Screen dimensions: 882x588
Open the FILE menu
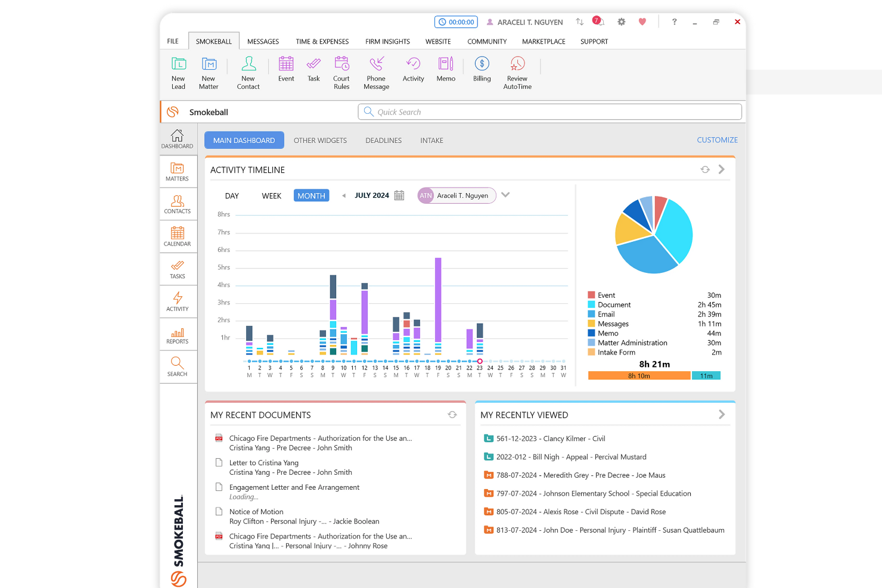pyautogui.click(x=173, y=42)
